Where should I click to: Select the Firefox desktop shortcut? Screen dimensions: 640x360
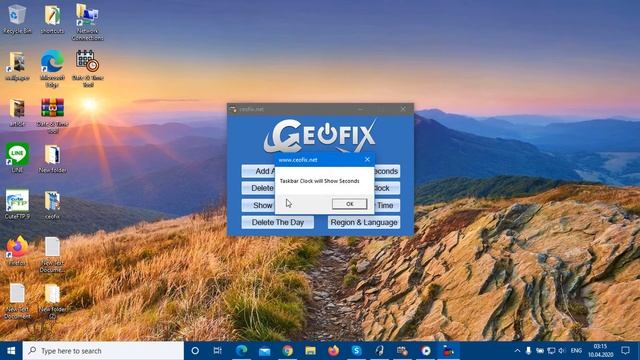point(17,251)
